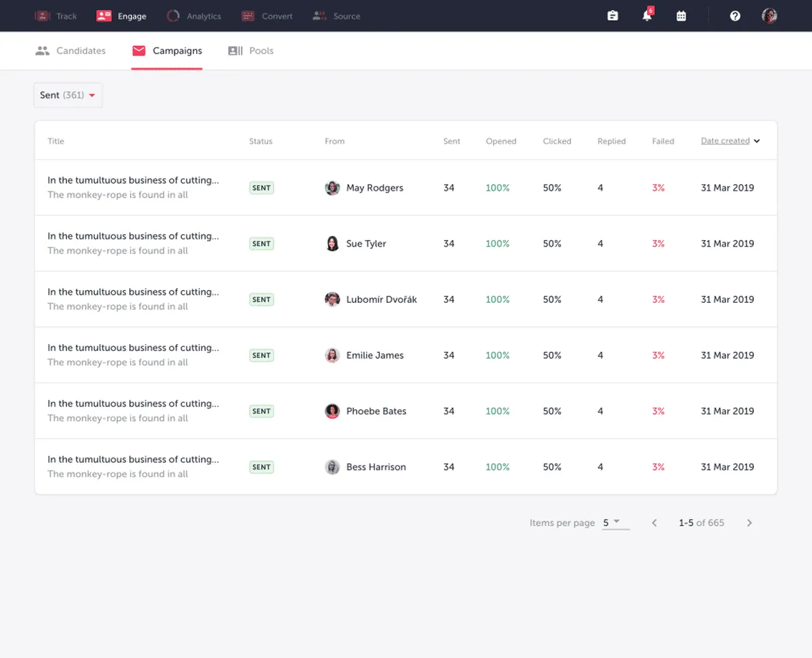The width and height of the screenshot is (812, 658).
Task: Open the calendar icon
Action: click(681, 15)
